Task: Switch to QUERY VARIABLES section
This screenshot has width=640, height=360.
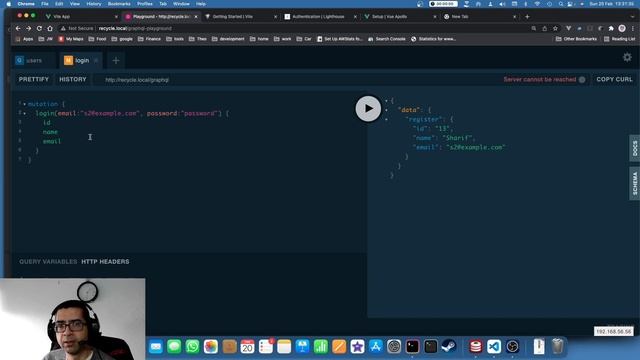Action: (48, 262)
